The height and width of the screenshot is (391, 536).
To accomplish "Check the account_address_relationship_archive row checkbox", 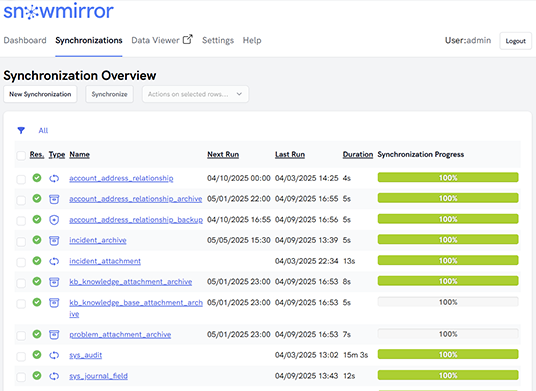I will pyautogui.click(x=21, y=200).
